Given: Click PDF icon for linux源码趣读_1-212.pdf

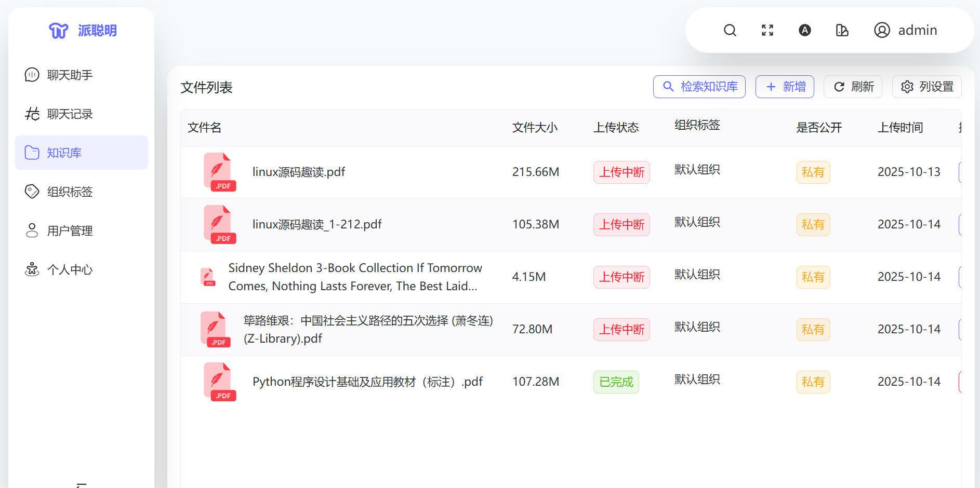Looking at the screenshot, I should pyautogui.click(x=220, y=224).
